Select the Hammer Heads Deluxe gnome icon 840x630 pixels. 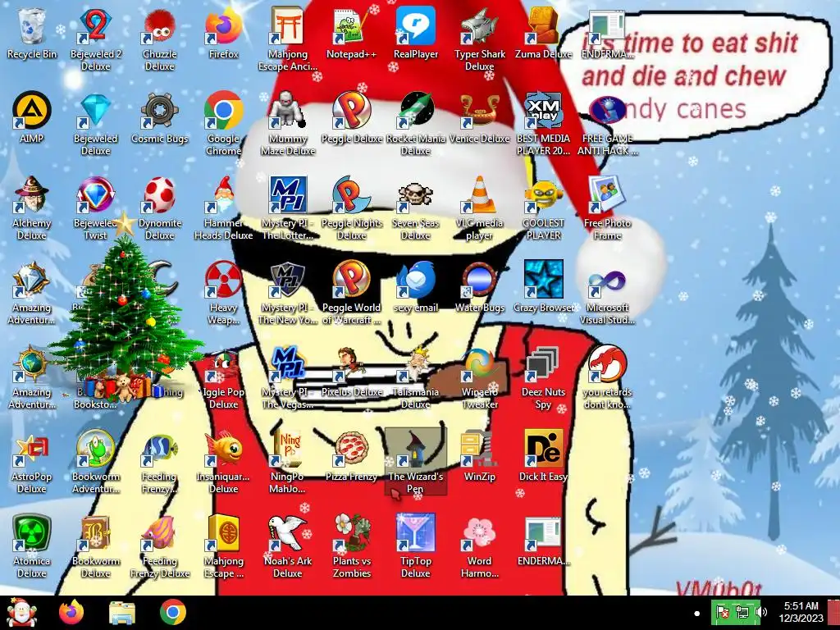click(x=223, y=208)
